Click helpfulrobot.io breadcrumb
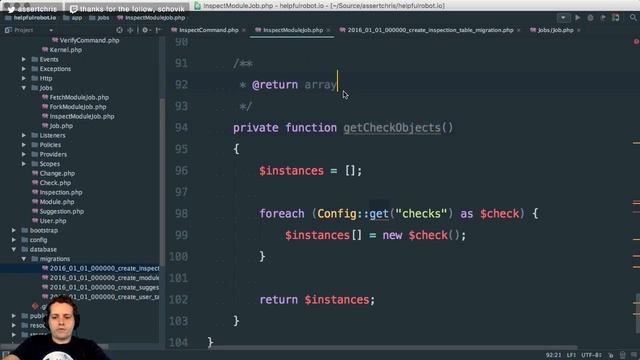This screenshot has height=360, width=640. 31,18
